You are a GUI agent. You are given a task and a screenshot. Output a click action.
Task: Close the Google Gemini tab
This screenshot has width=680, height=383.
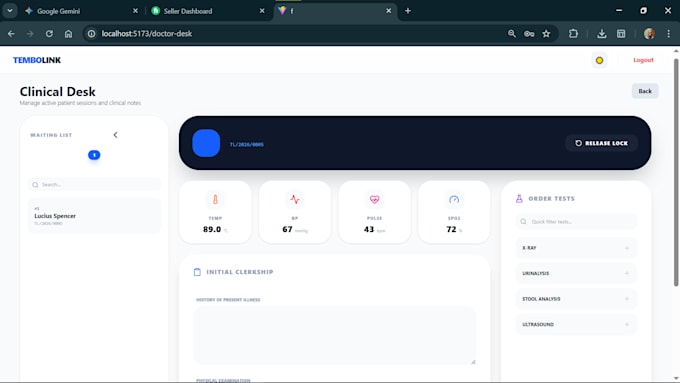coord(135,11)
